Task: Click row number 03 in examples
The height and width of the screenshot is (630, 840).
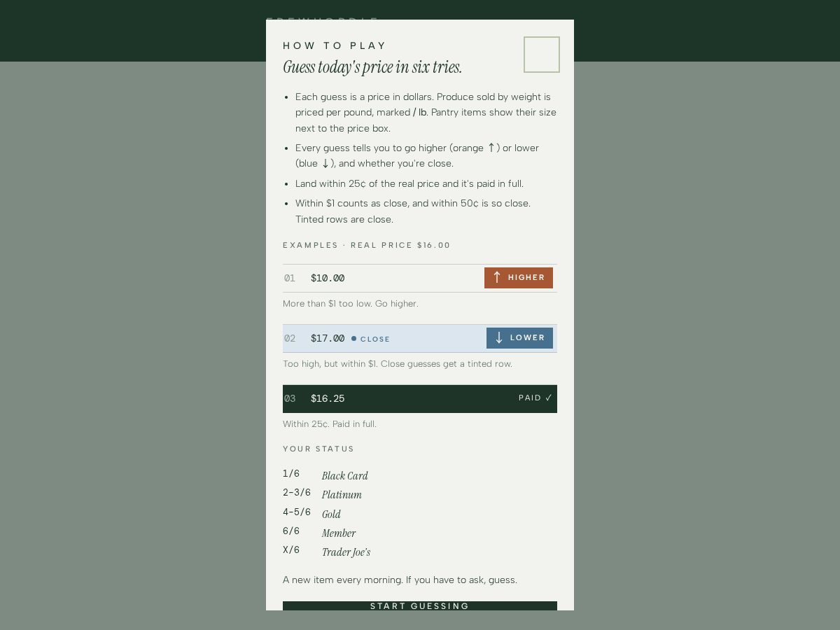Action: click(x=290, y=398)
